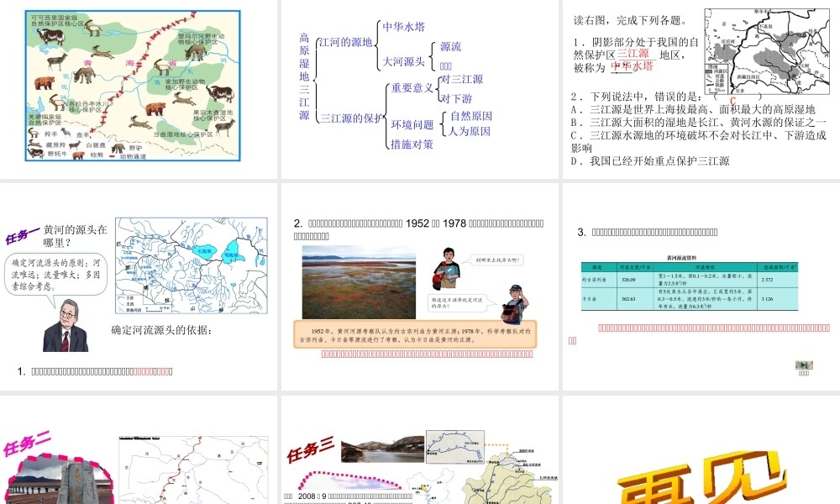
Task: Click the speech bubble 确定河流源头的原则
Action: click(56, 275)
